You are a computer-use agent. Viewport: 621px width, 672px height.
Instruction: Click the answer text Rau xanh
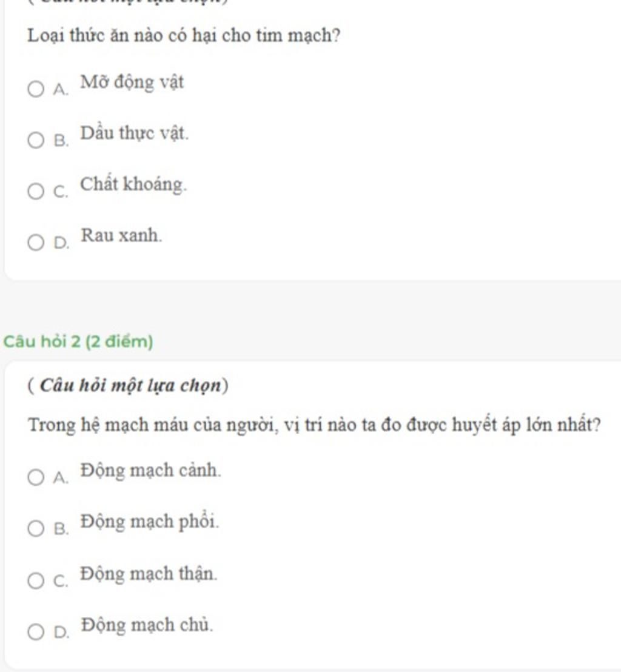point(122,235)
